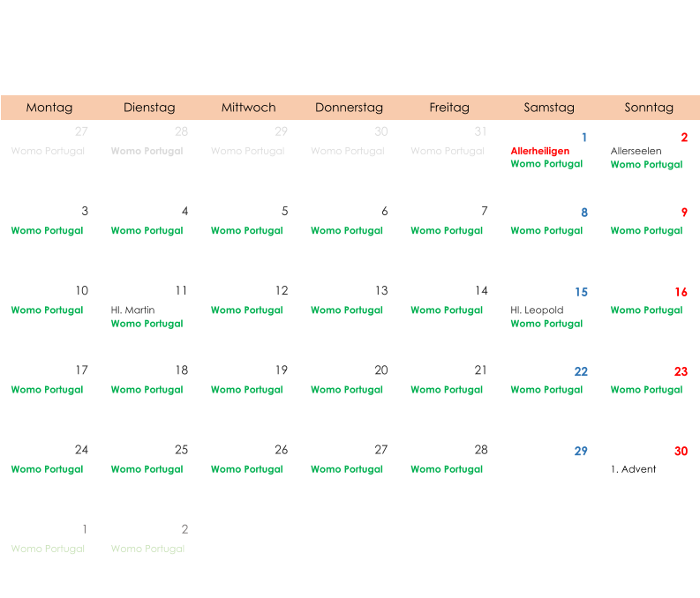The width and height of the screenshot is (700, 598).
Task: Click the Allerseelen entry on Sunday
Action: click(x=636, y=151)
